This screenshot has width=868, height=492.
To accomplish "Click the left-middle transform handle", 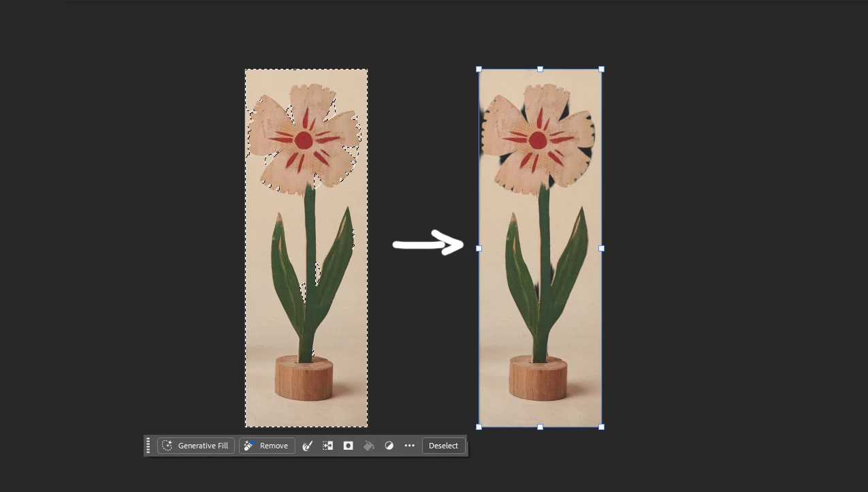I will (479, 249).
